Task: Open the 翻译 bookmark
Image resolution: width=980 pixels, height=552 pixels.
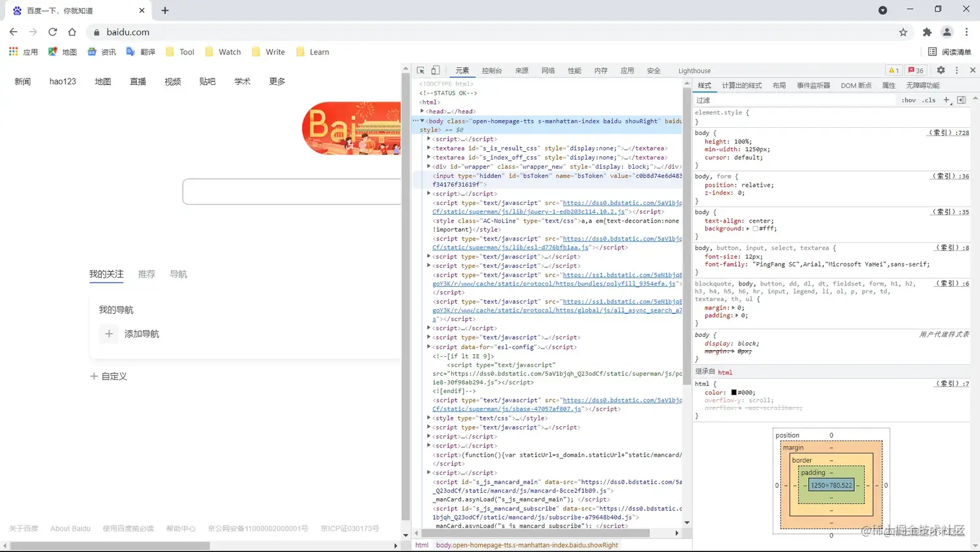Action: click(141, 52)
